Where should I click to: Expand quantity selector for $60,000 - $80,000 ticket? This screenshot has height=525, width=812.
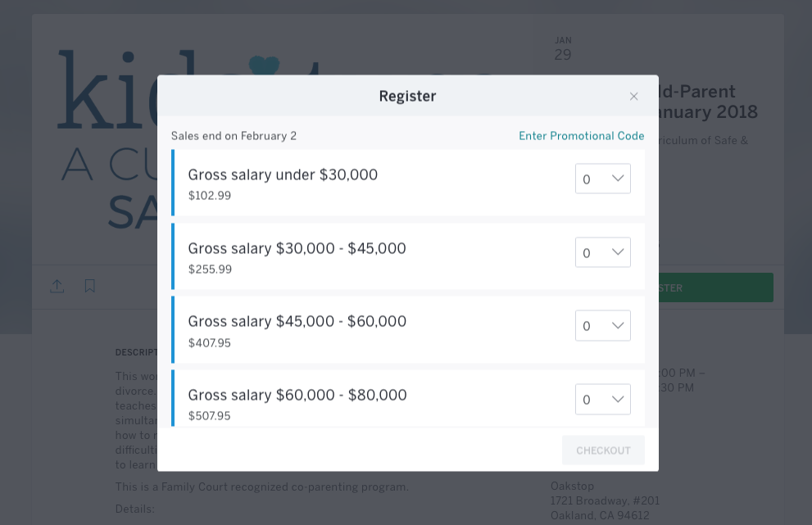[602, 399]
